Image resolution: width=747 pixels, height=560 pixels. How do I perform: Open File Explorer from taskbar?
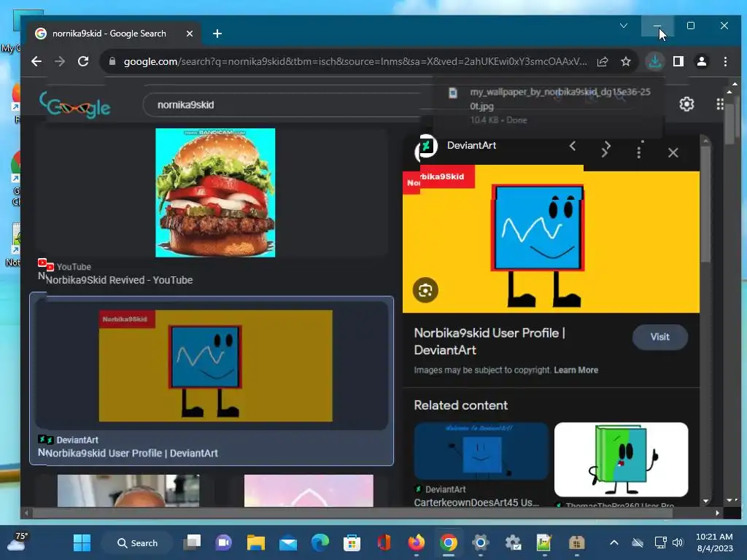click(x=256, y=542)
